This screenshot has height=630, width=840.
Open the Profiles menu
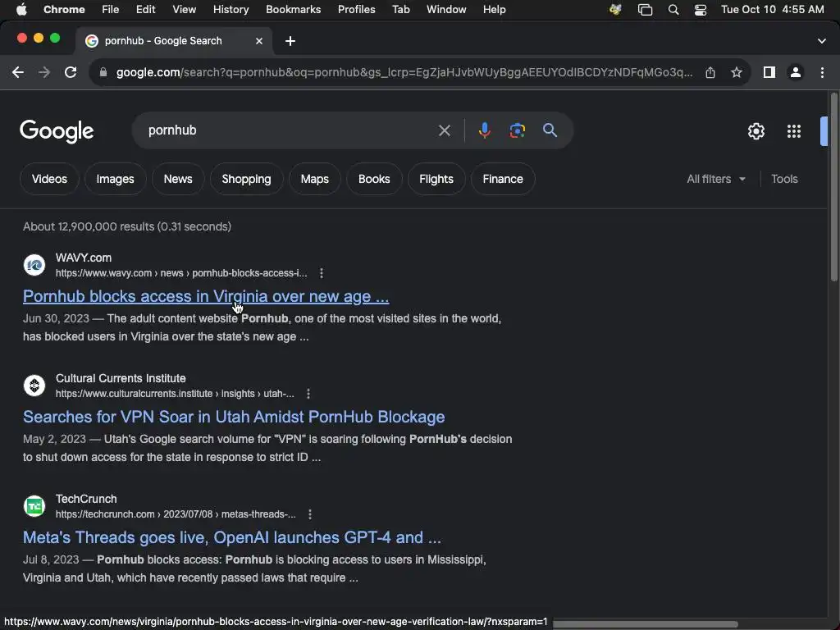pyautogui.click(x=356, y=10)
